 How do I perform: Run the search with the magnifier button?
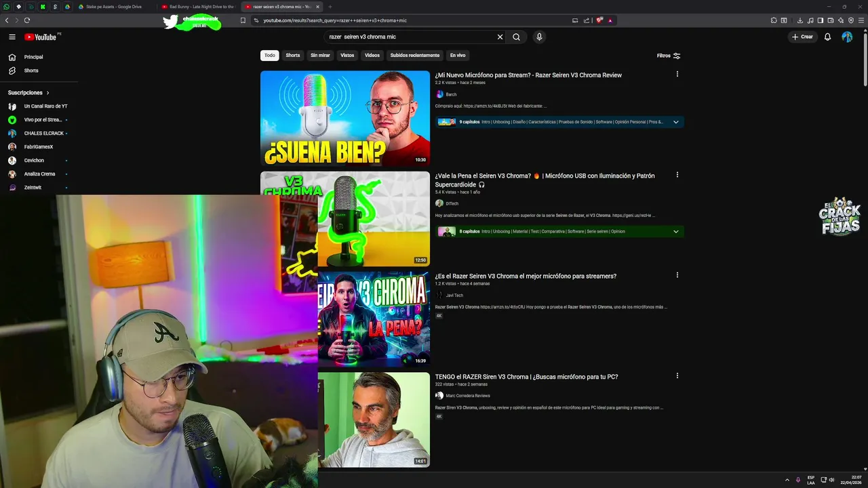coord(516,37)
